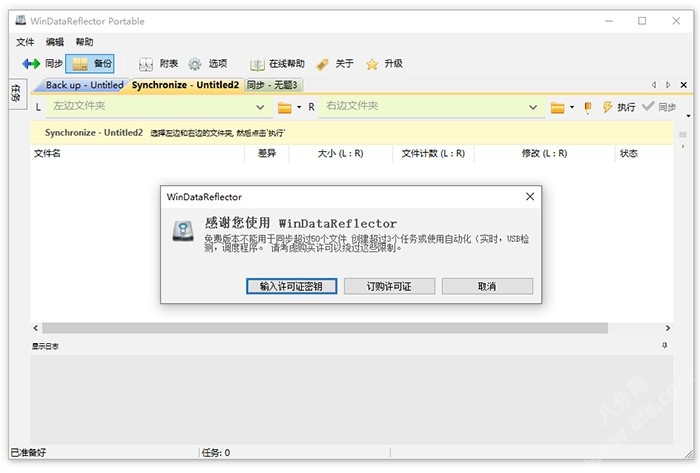The height and width of the screenshot is (473, 700).
Task: Expand the right folder path dropdown
Action: click(533, 107)
